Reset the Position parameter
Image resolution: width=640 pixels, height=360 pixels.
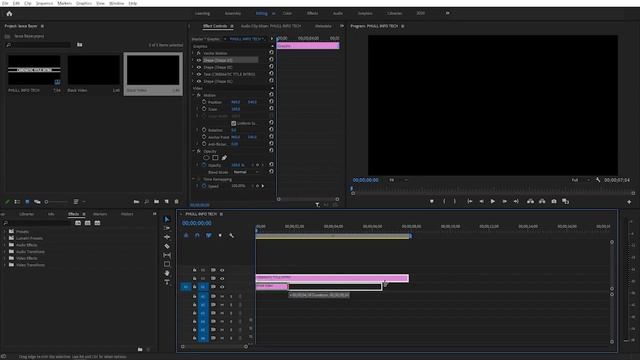pyautogui.click(x=271, y=102)
